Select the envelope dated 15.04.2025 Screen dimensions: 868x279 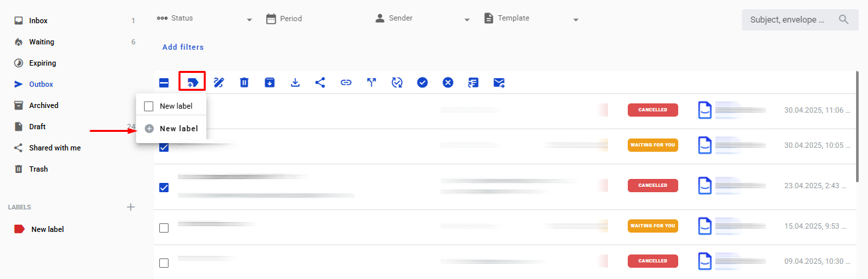pos(164,228)
